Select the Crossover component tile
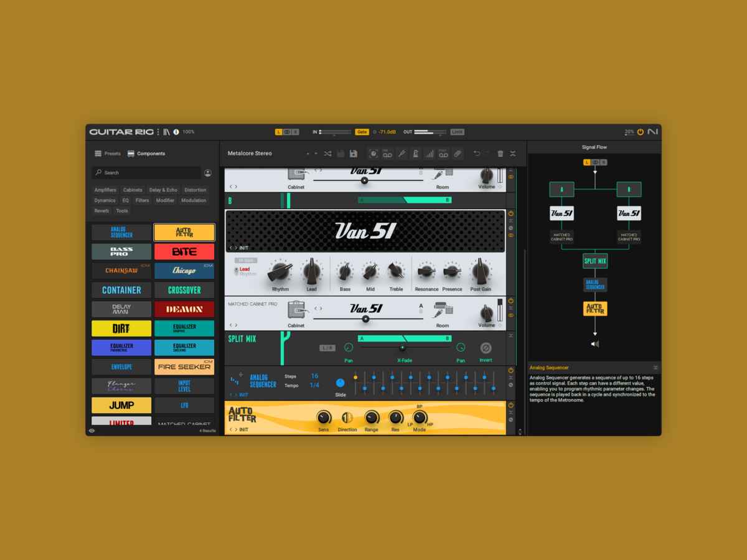747x560 pixels. tap(184, 290)
